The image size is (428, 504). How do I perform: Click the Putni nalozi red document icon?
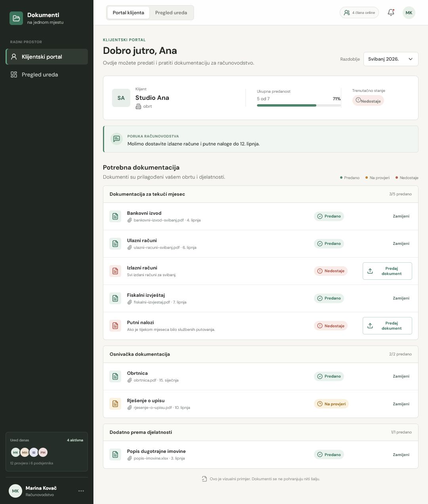point(115,326)
